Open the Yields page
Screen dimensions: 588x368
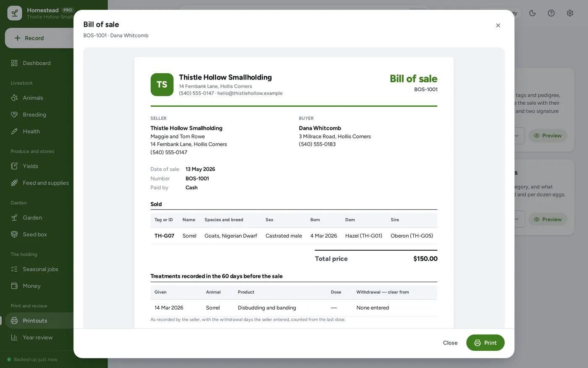31,166
